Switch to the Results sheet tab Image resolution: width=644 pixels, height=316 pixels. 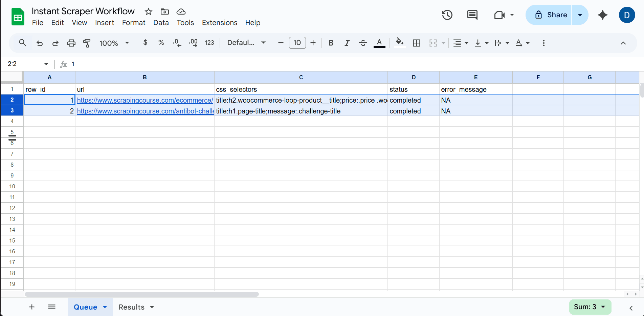click(131, 307)
